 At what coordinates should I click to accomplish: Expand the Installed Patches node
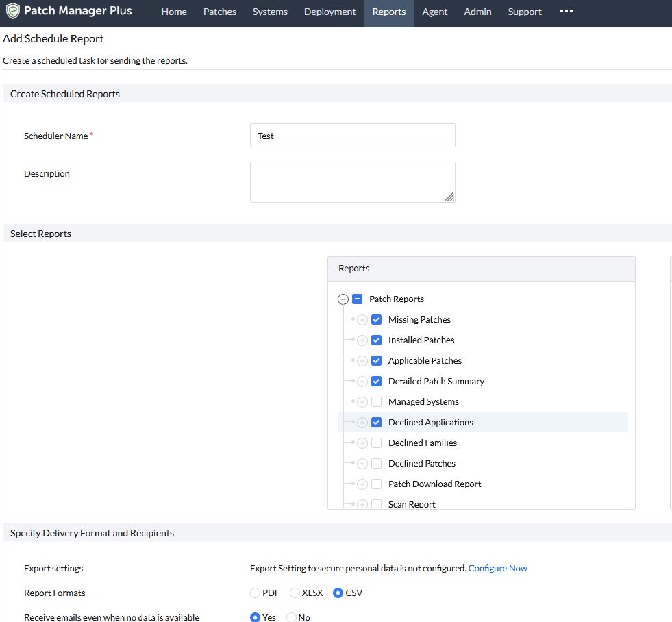coord(362,340)
